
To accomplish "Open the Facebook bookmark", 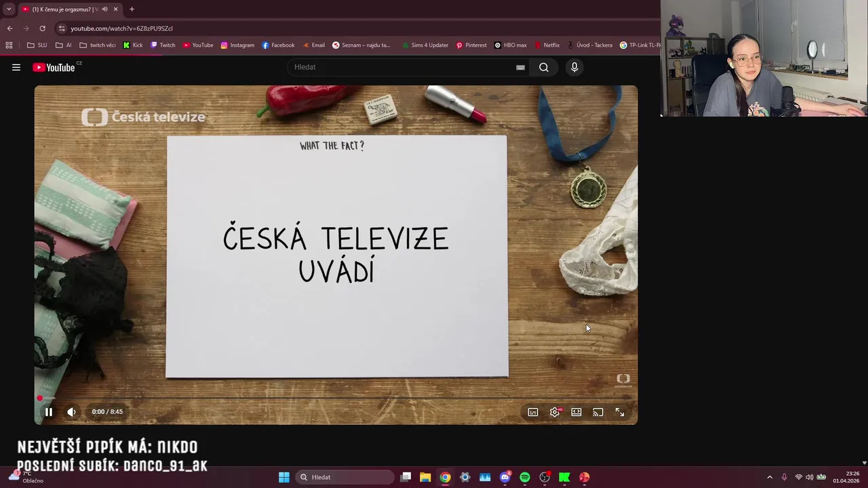I will click(278, 45).
